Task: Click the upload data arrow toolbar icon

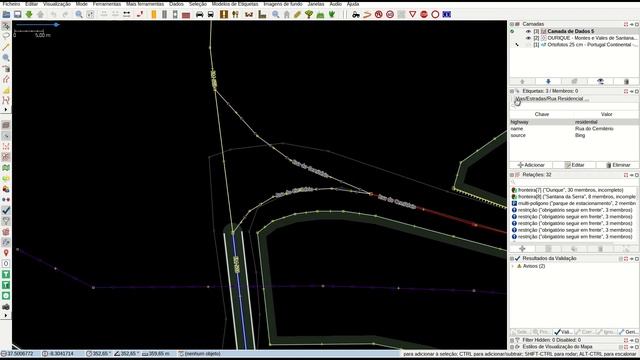Action: point(40,14)
